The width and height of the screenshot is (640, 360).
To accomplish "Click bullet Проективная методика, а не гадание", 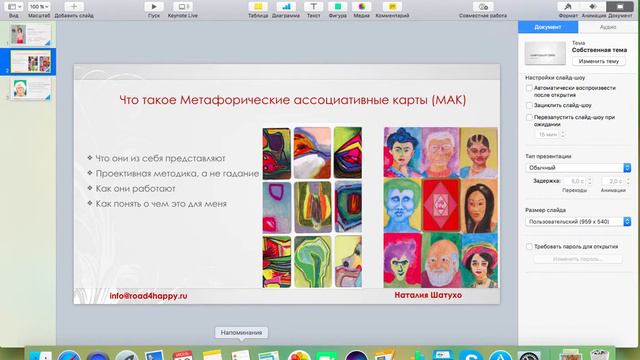I will 177,173.
